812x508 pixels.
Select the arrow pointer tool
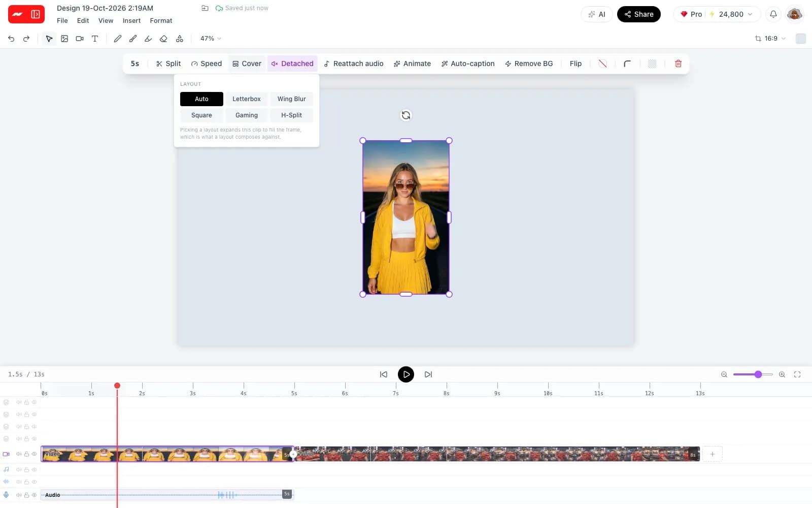[49, 39]
